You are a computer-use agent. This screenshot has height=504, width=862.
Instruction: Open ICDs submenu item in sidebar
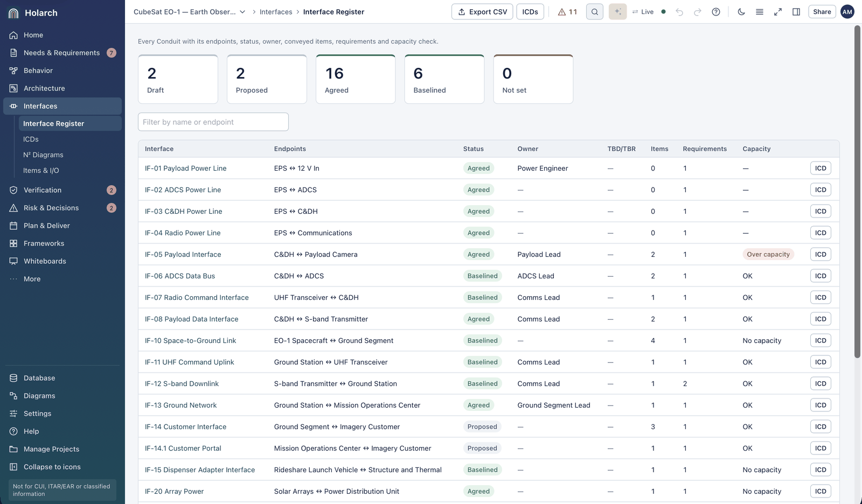[70, 139]
